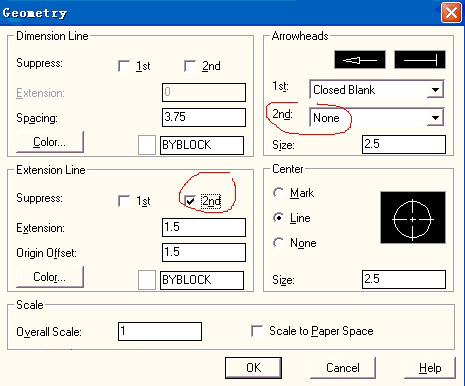Click the first arrowhead preview image

click(x=360, y=60)
